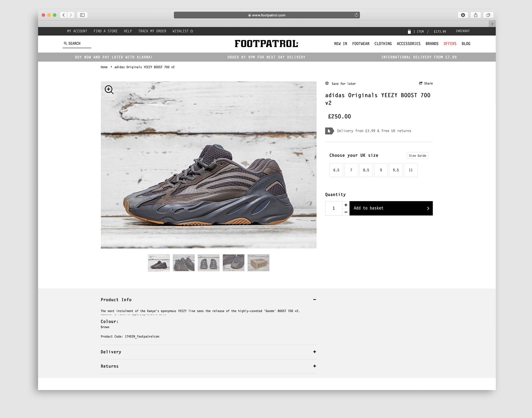Screen dimensions: 532x418
Task: Select the BOOST box thumbnail
Action: 258,263
